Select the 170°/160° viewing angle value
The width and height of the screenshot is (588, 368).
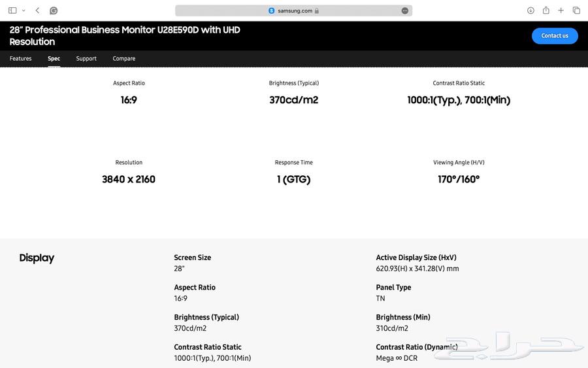coord(459,179)
